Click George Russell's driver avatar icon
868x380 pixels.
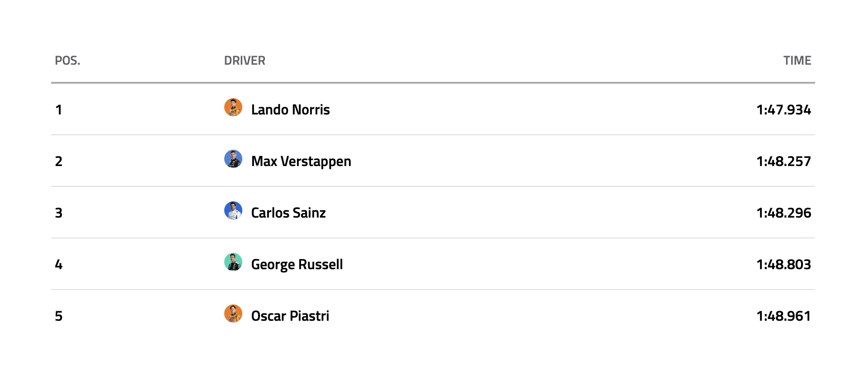tap(233, 262)
